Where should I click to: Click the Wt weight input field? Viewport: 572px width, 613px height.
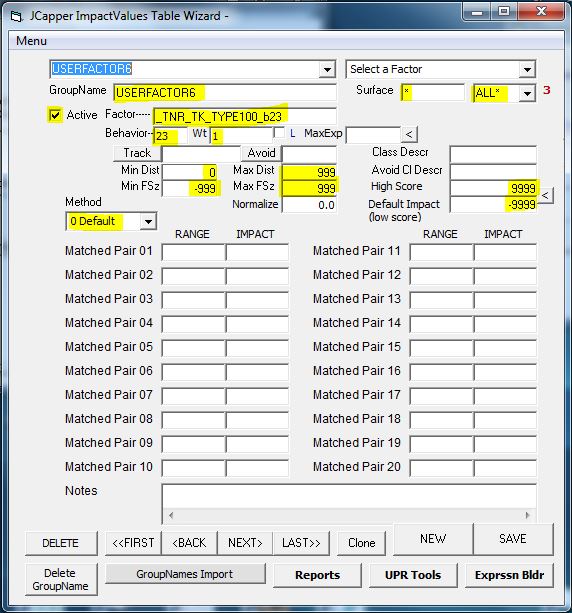242,136
